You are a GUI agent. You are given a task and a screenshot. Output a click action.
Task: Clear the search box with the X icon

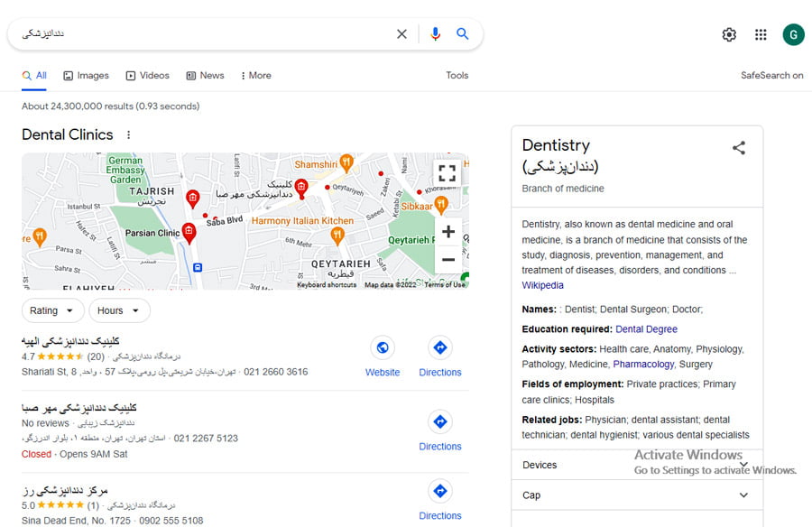coord(401,34)
